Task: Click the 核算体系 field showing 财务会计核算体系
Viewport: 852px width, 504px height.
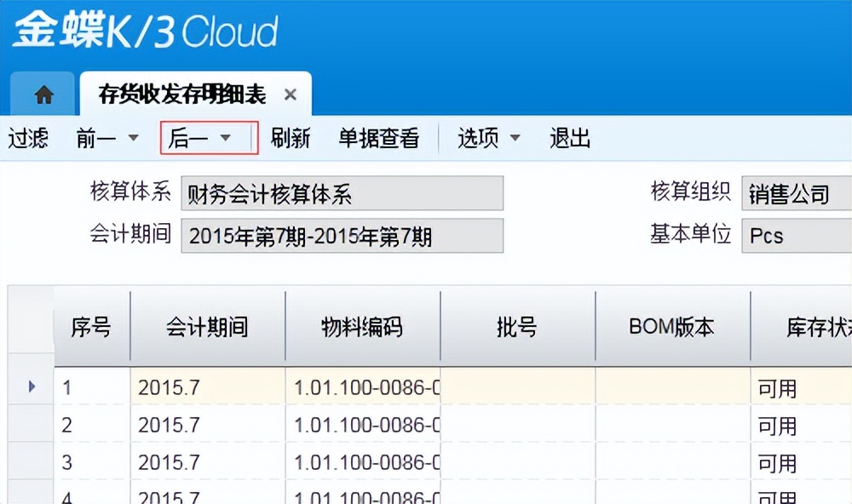Action: click(341, 193)
